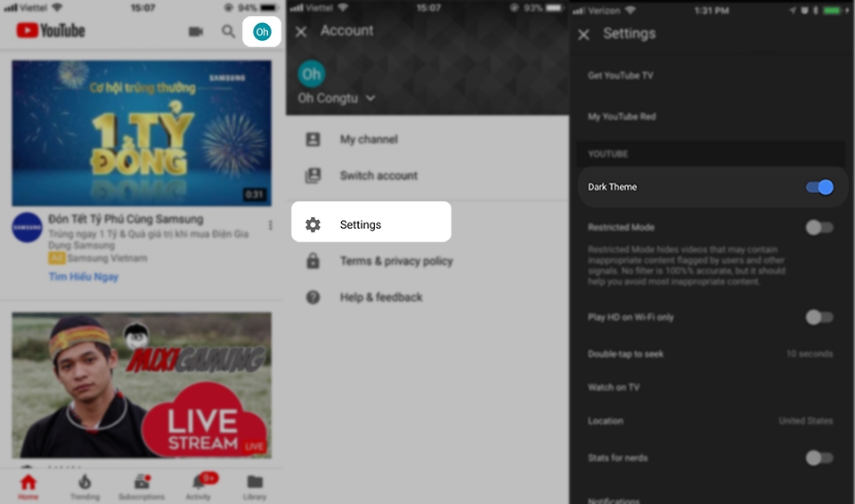
Task: Go to the Home tab
Action: [x=28, y=486]
